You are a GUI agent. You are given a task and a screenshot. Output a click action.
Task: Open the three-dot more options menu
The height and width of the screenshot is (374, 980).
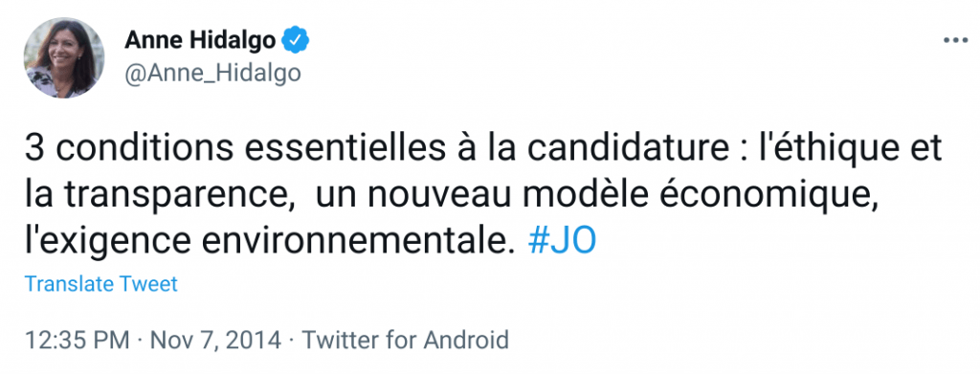tap(954, 40)
